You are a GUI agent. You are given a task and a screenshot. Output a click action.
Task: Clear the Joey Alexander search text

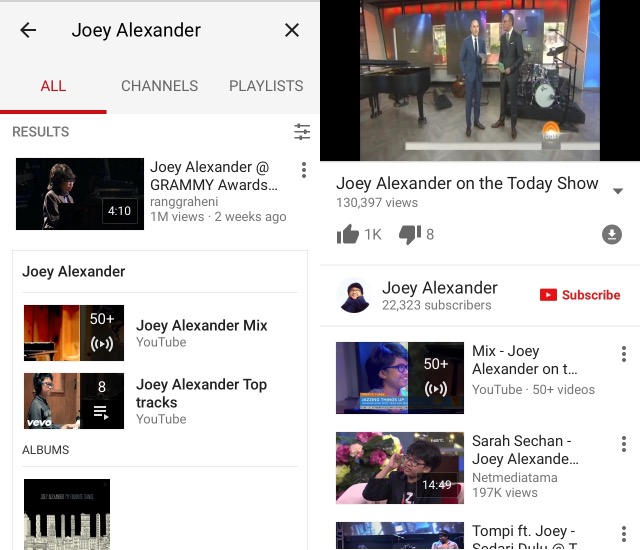coord(292,30)
